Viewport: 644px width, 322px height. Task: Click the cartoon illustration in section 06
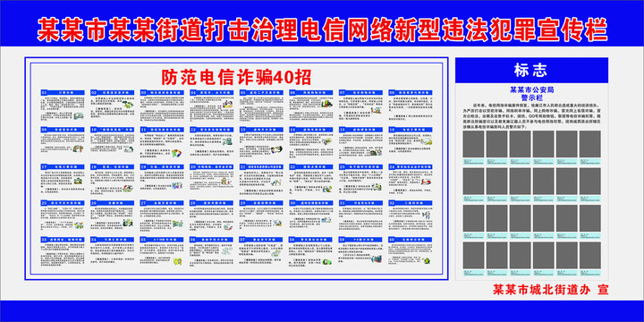point(327,105)
